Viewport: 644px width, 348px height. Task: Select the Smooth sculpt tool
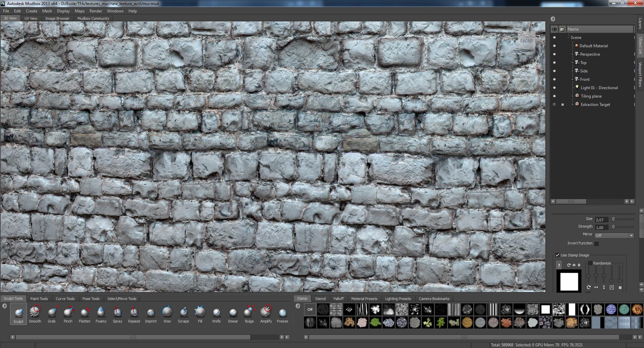pos(35,313)
